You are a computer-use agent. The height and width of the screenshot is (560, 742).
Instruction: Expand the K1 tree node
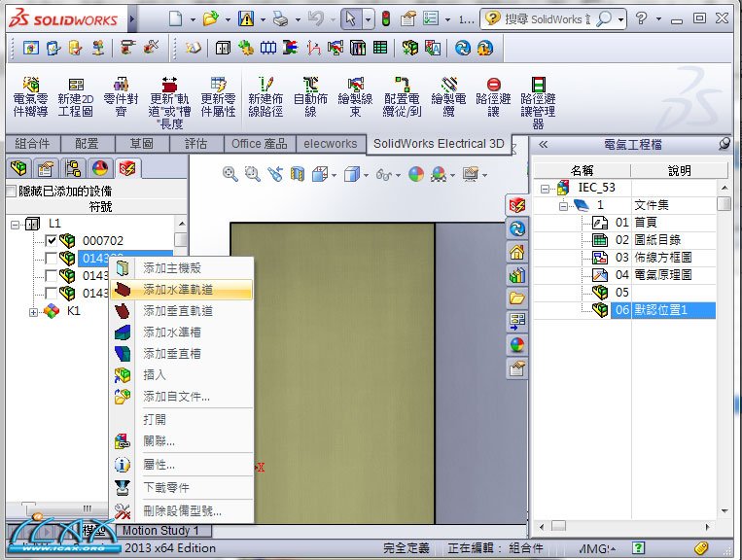click(34, 312)
